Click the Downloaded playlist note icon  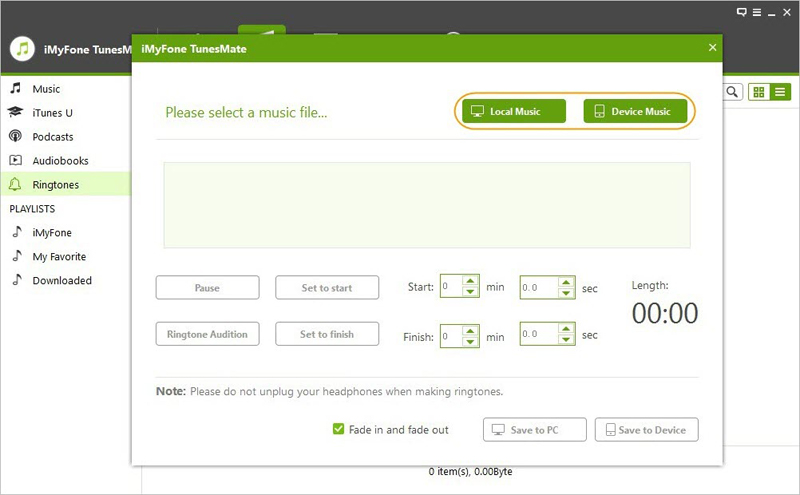pos(17,280)
